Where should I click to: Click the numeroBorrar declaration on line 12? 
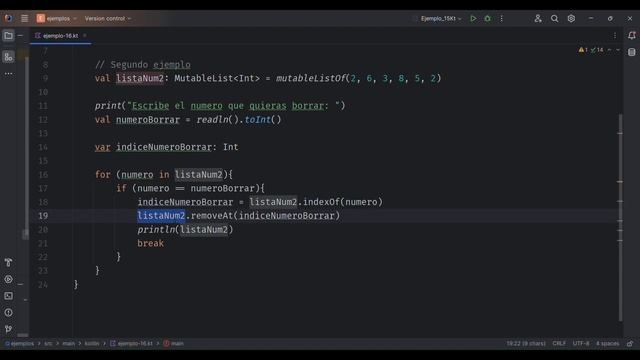click(148, 120)
